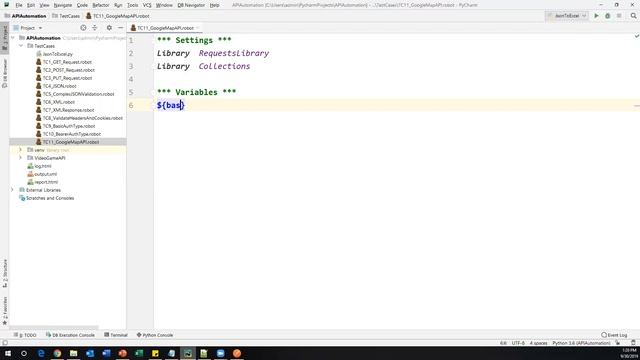The image size is (640, 360).
Task: Click Project panel horizontal scrollbar
Action: pyautogui.click(x=54, y=327)
